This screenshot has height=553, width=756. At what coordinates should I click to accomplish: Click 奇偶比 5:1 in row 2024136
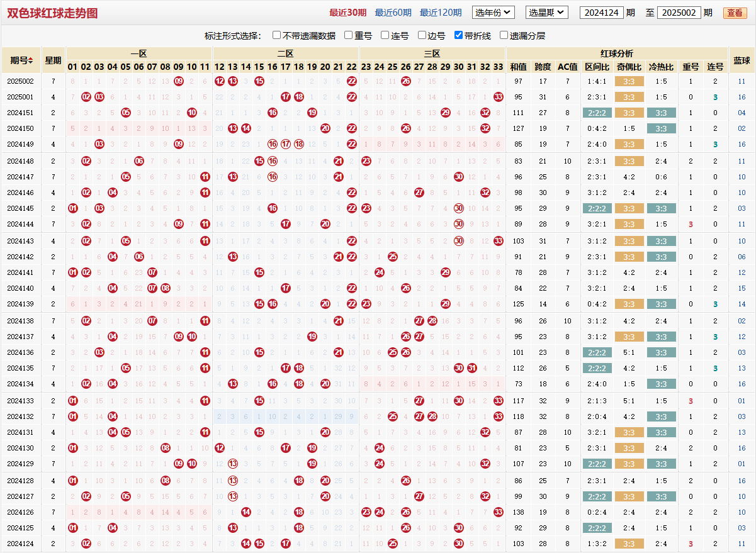(629, 352)
